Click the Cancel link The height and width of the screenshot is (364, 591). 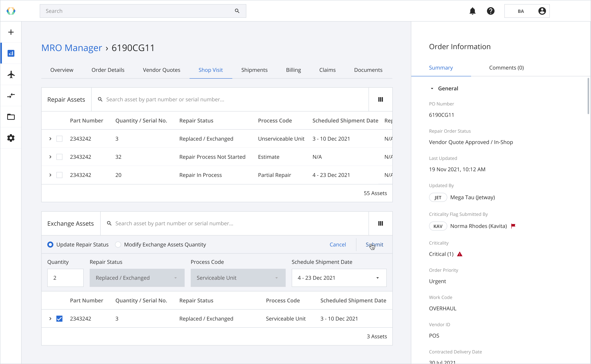point(337,245)
